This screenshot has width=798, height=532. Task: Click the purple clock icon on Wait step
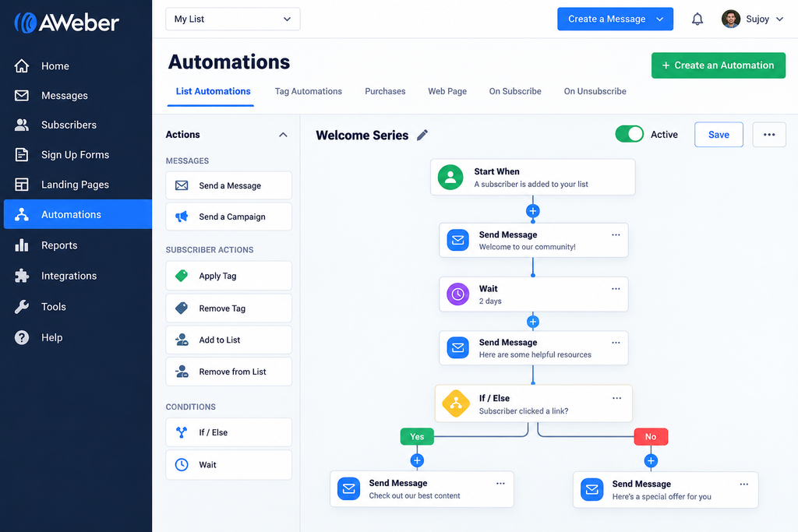457,294
